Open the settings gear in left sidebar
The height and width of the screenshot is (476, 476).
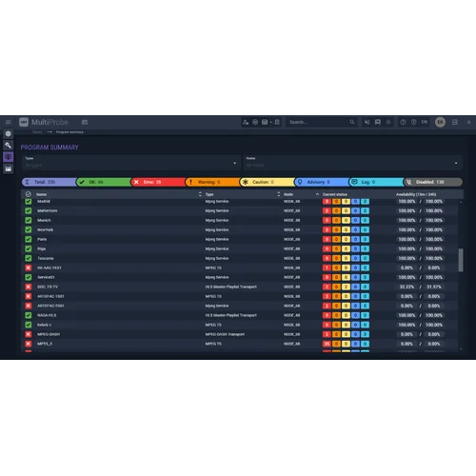9,133
